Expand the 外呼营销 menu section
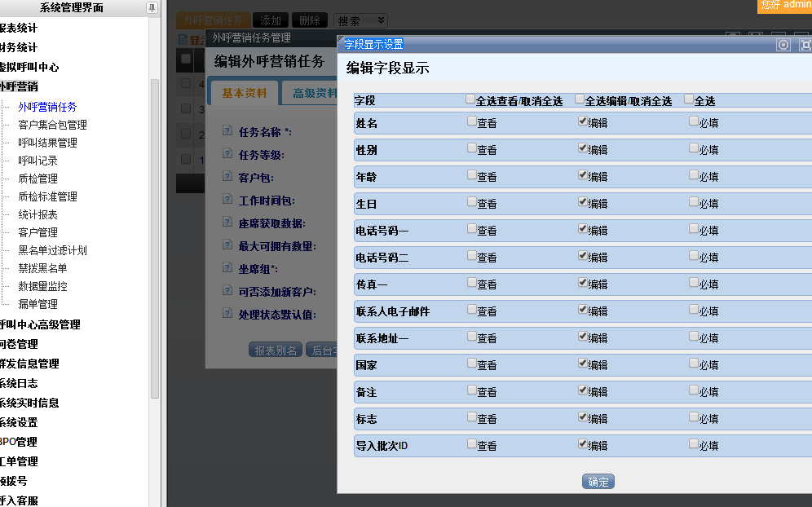 point(20,86)
